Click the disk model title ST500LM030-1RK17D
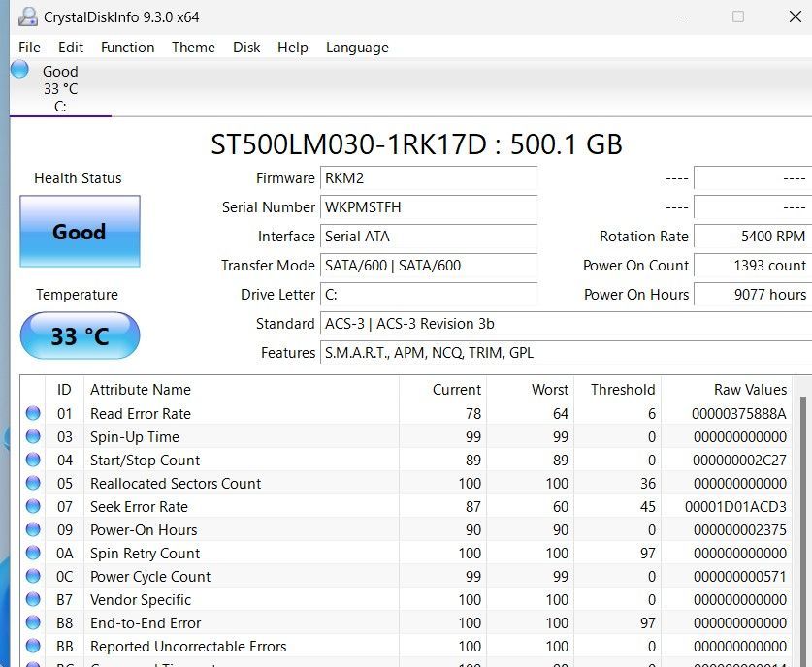The width and height of the screenshot is (812, 667). (x=348, y=144)
